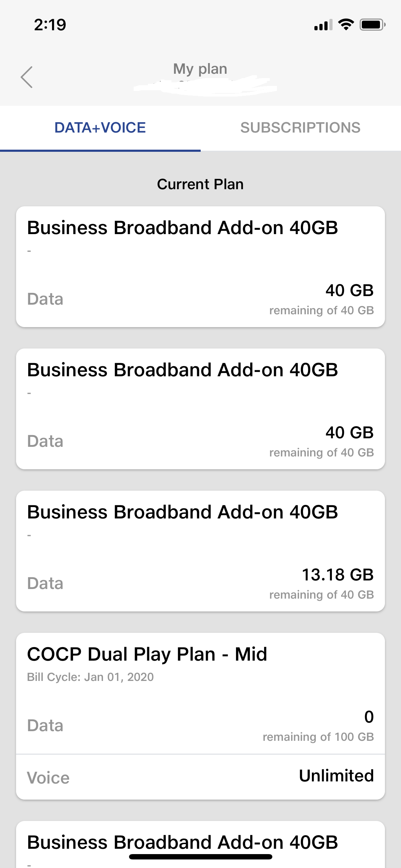Tap the 13.18 GB remaining data value
This screenshot has height=868, width=401.
tap(338, 574)
